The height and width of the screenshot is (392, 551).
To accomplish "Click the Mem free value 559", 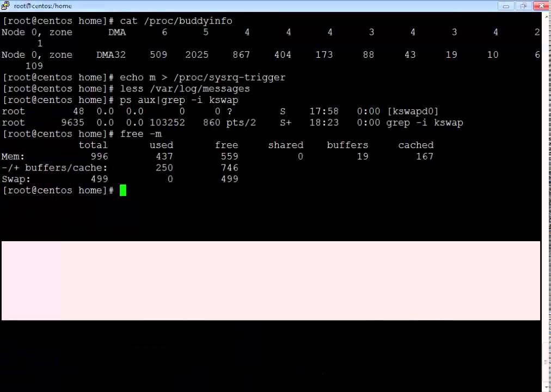I will click(229, 156).
